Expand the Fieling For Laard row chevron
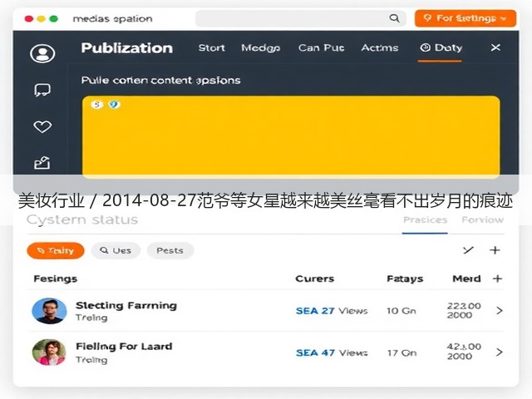Image resolution: width=532 pixels, height=399 pixels. pyautogui.click(x=499, y=352)
